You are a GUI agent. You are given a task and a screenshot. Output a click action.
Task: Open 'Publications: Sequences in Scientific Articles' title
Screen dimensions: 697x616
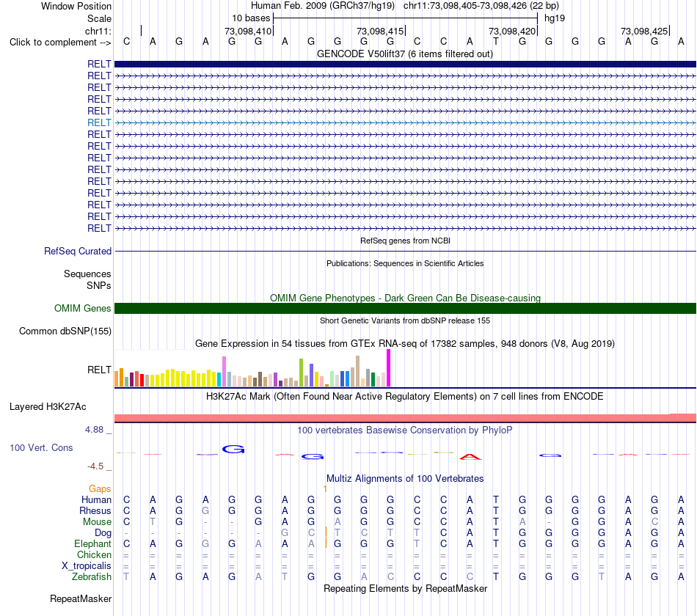(x=405, y=263)
